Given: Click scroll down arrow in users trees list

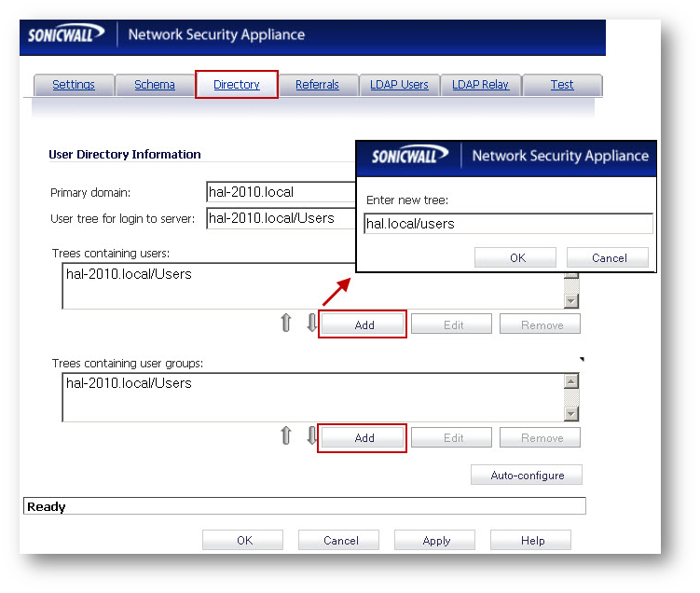Looking at the screenshot, I should pyautogui.click(x=571, y=301).
